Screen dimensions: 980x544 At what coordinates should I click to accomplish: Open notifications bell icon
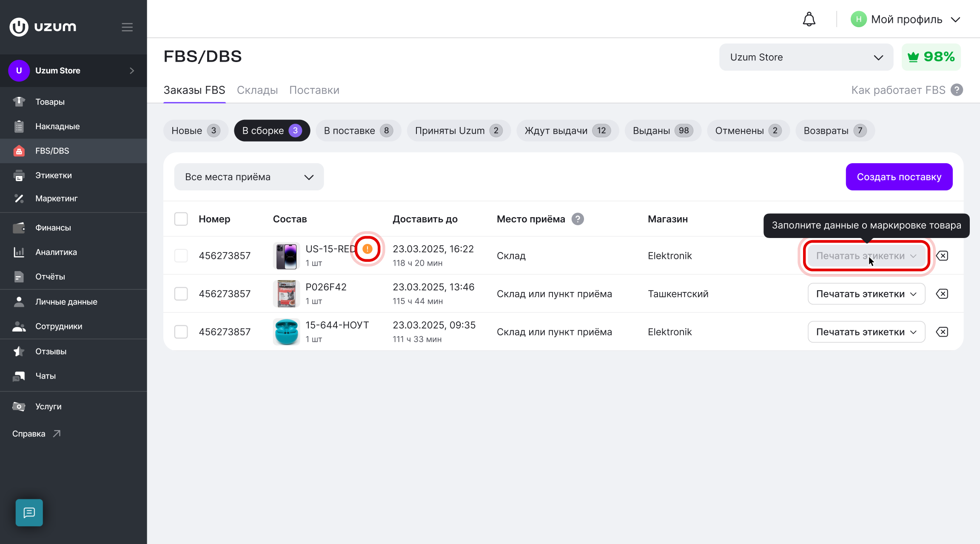[809, 20]
